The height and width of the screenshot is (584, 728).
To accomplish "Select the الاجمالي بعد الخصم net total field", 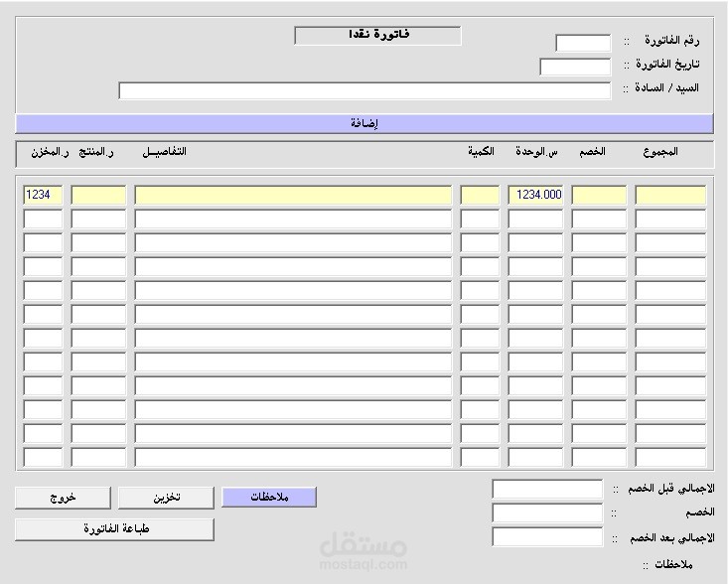I will tap(547, 537).
